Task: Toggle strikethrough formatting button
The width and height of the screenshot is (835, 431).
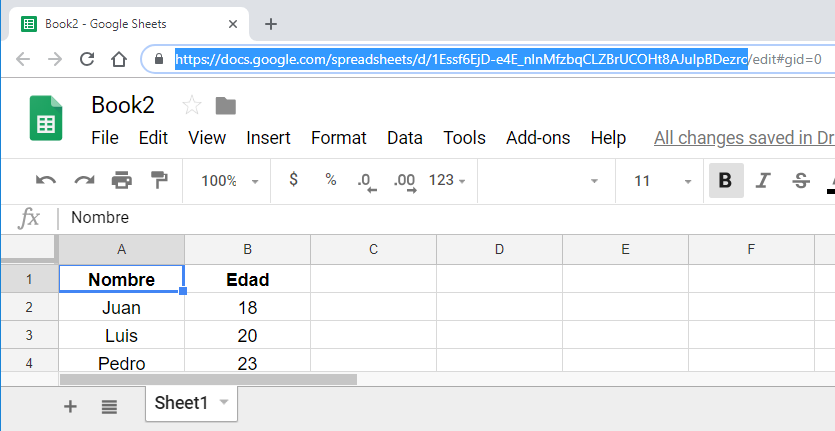Action: tap(800, 181)
